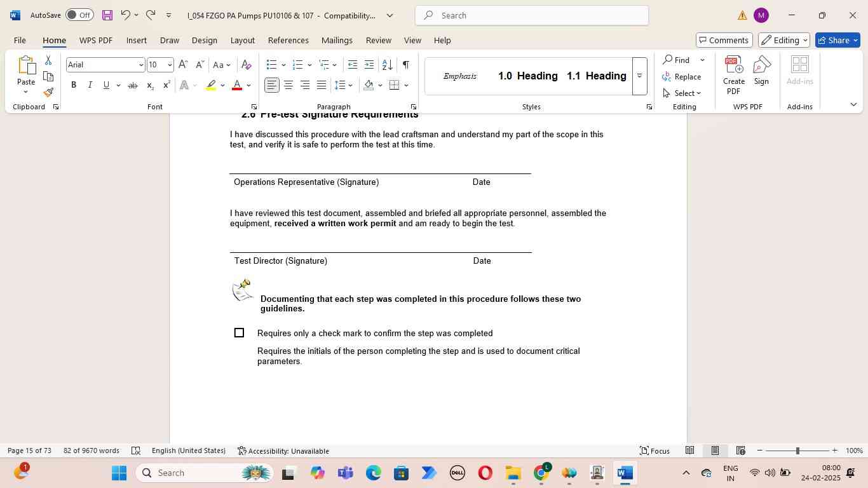Click Windows Start button

pyautogui.click(x=119, y=473)
